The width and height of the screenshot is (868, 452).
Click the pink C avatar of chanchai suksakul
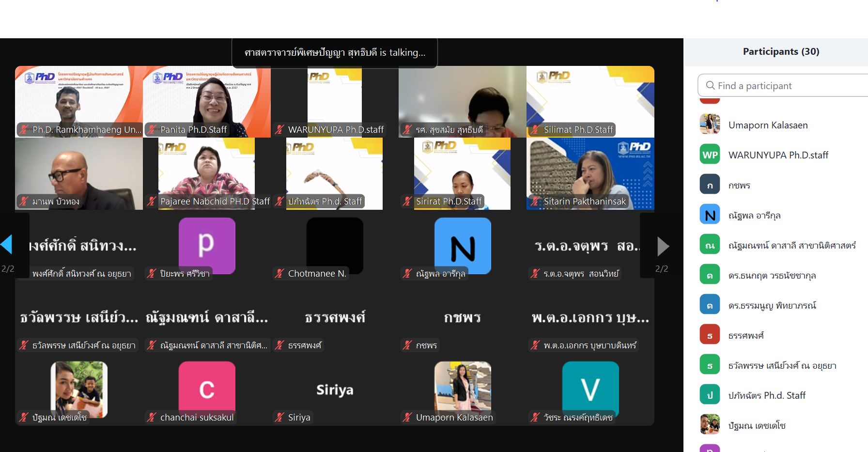point(207,389)
